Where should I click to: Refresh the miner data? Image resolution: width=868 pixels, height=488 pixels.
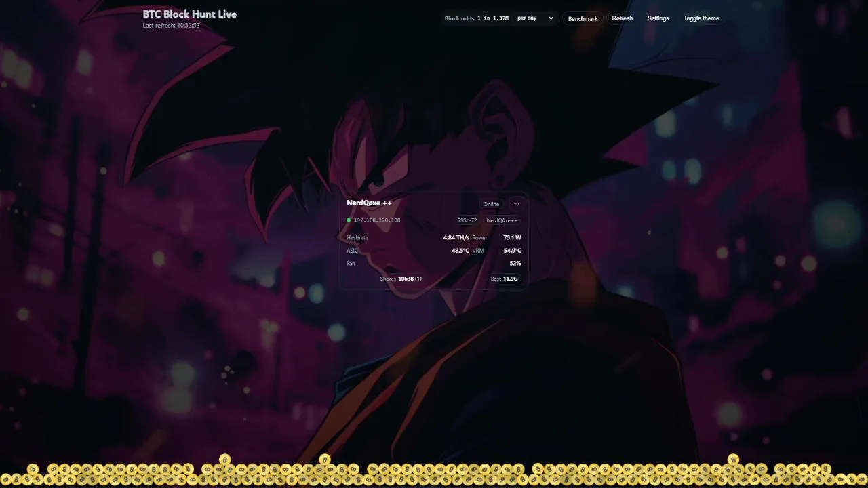click(622, 18)
